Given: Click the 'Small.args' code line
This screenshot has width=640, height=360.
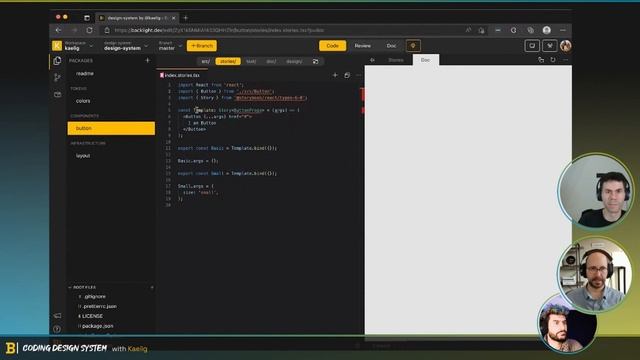Looking at the screenshot, I should 196,186.
